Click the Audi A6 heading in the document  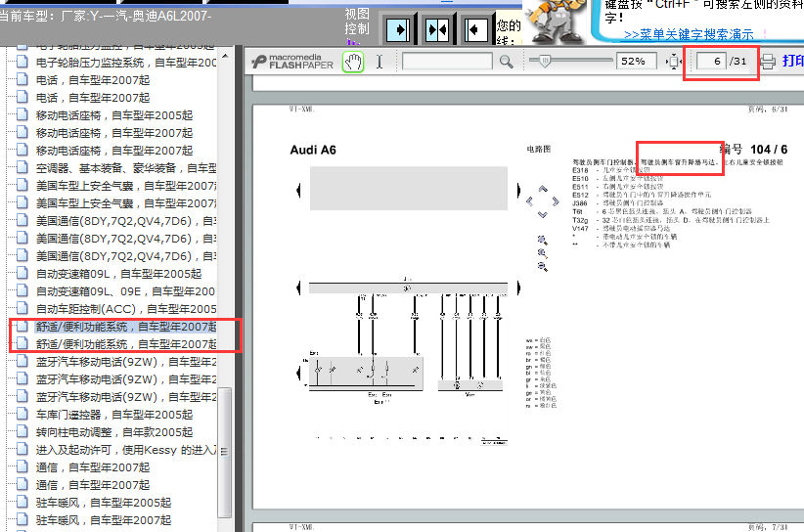(313, 150)
